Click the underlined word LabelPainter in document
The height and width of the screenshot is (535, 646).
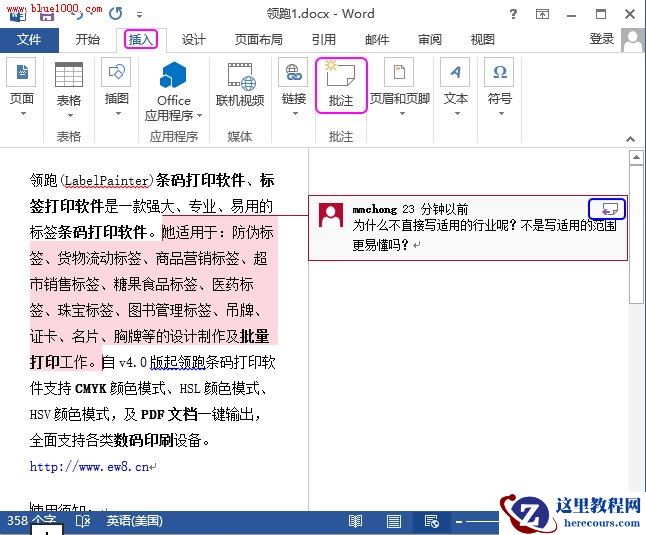click(106, 181)
